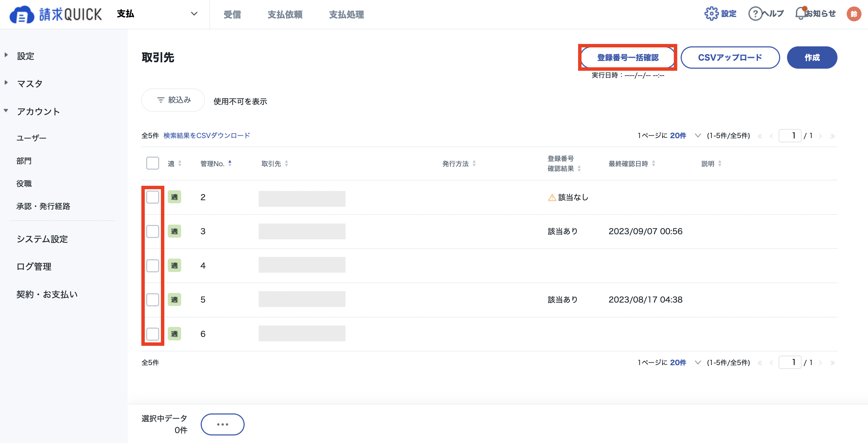
Task: Click the warning icon beside 該当なし
Action: point(552,197)
